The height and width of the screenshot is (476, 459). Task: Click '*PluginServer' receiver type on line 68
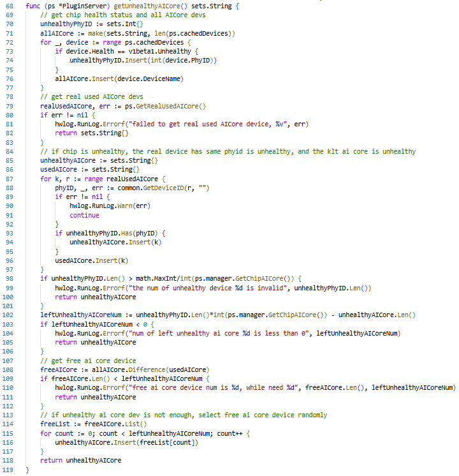pyautogui.click(x=84, y=6)
